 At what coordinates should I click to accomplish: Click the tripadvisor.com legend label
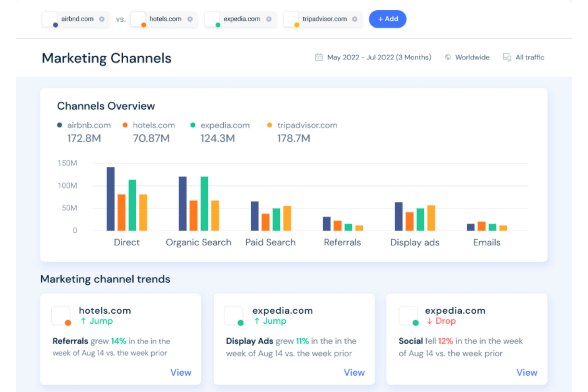click(x=307, y=125)
